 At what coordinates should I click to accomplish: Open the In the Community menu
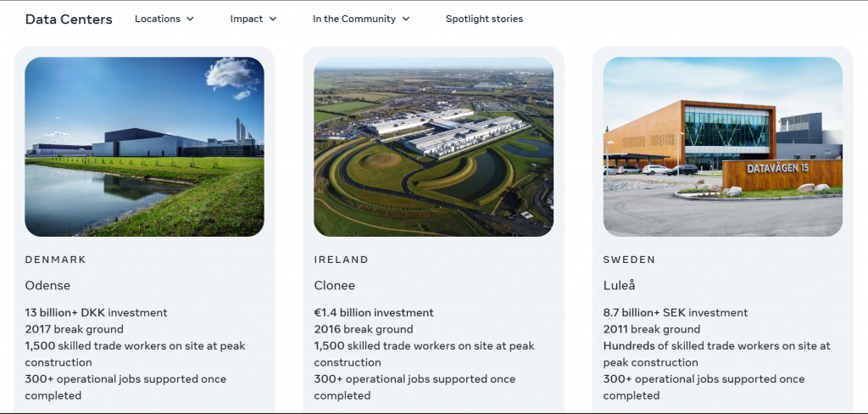354,19
